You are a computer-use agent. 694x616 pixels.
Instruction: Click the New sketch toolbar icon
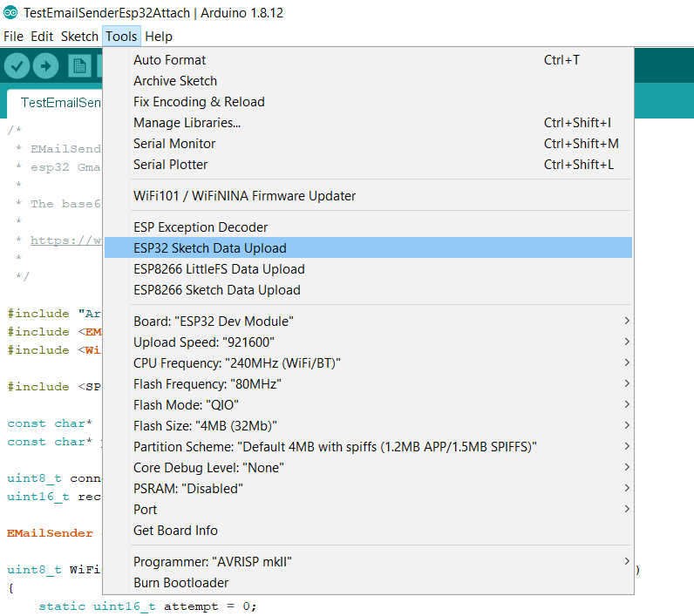(x=79, y=66)
